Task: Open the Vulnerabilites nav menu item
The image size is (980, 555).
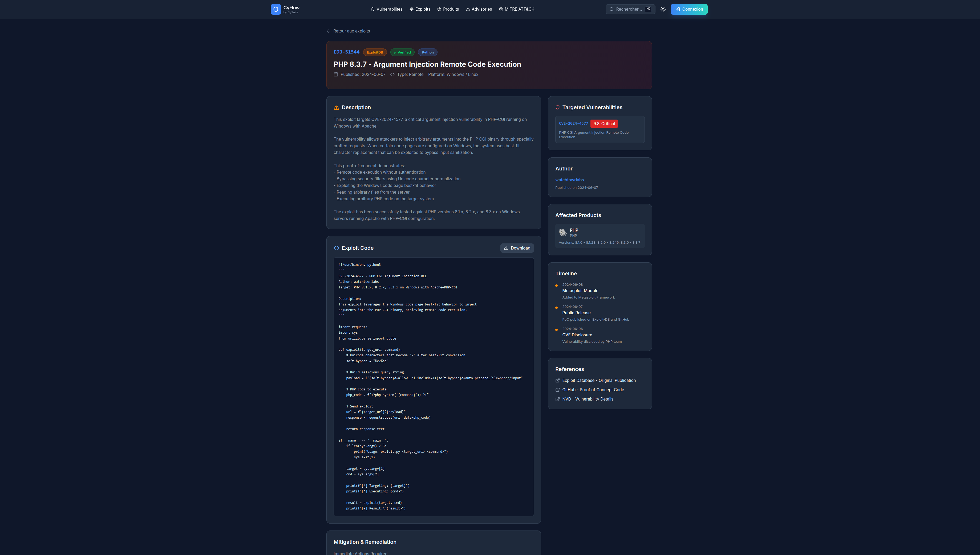Action: click(x=386, y=9)
